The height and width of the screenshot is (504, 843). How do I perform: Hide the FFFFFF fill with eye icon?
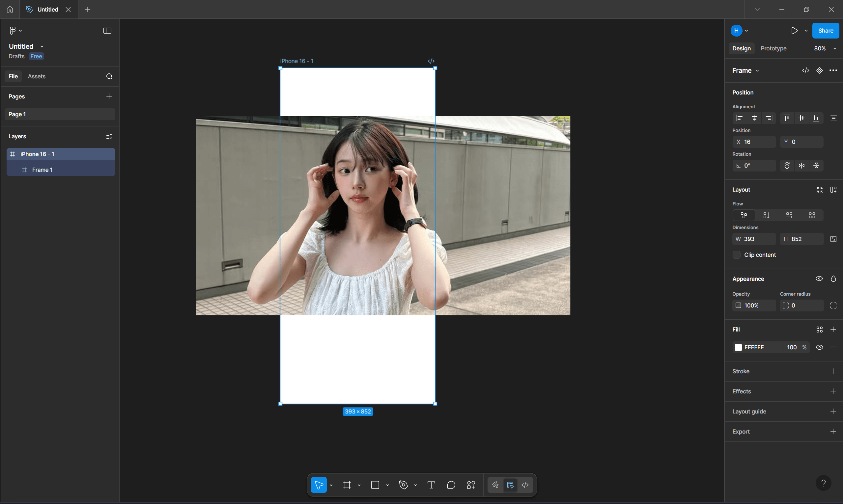(x=819, y=347)
